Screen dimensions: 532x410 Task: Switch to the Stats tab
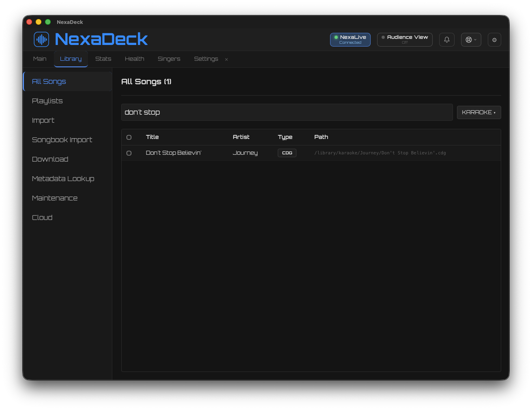pyautogui.click(x=103, y=59)
